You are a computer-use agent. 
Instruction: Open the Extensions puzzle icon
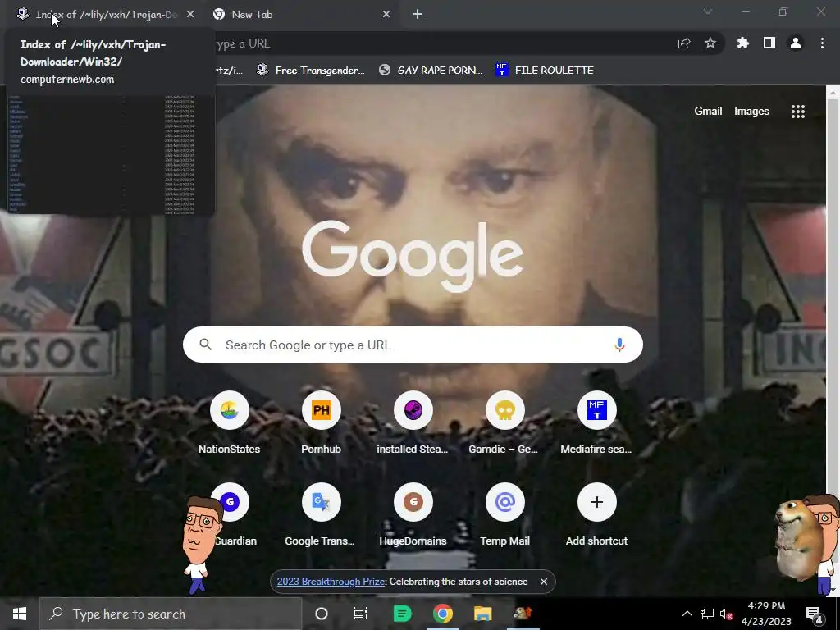(743, 43)
